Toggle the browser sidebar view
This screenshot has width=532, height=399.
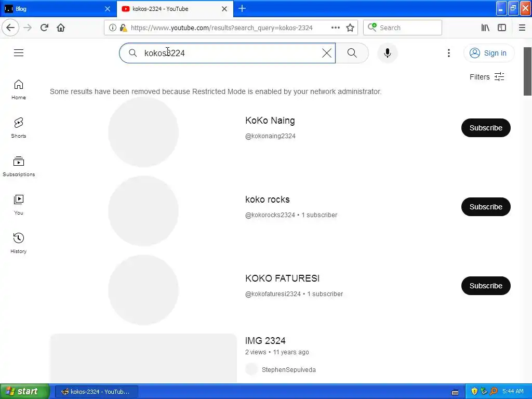coord(502,28)
